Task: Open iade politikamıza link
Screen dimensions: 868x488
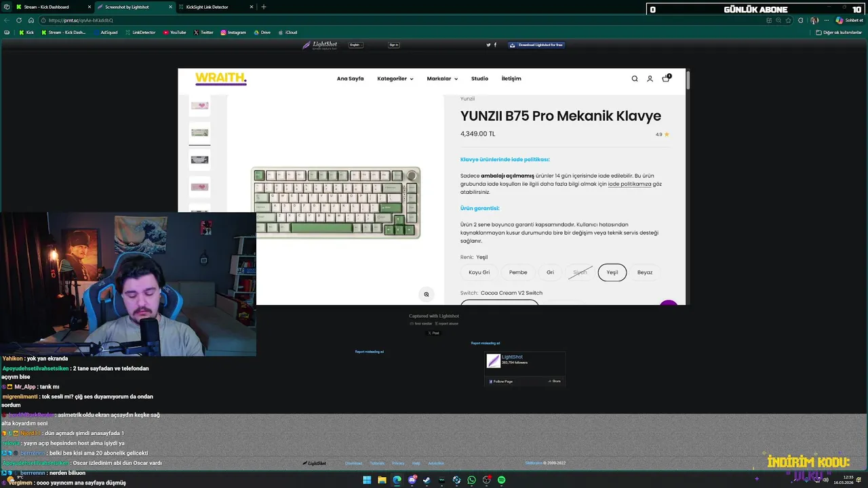Action: point(629,184)
